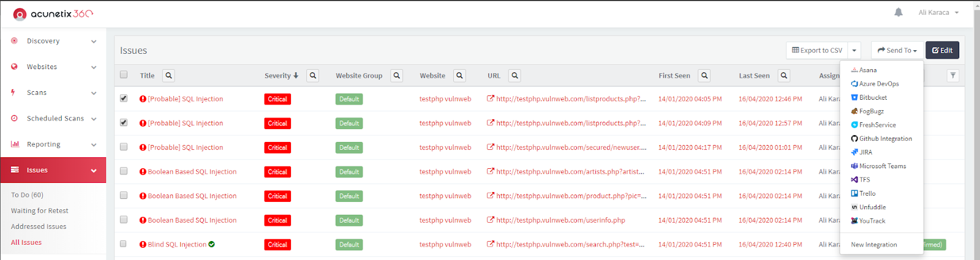The width and height of the screenshot is (980, 260).
Task: Open Boolean Based SQL Injection artists.php issue
Action: click(x=192, y=171)
